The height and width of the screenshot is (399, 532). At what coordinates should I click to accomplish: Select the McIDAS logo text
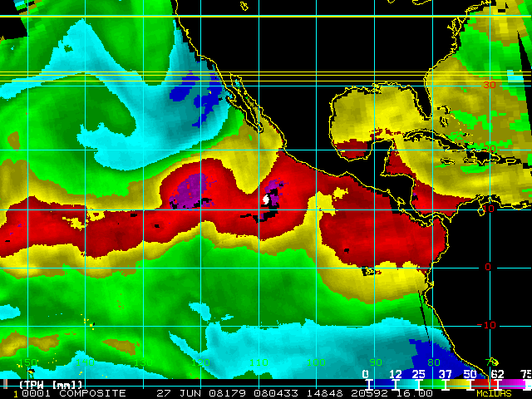click(x=494, y=393)
